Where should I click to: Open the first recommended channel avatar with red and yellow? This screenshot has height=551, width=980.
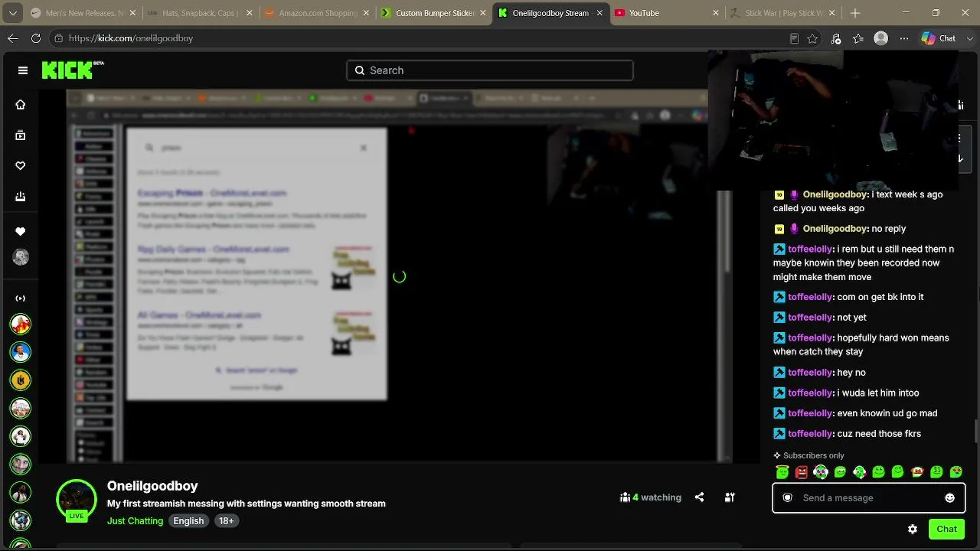tap(21, 324)
